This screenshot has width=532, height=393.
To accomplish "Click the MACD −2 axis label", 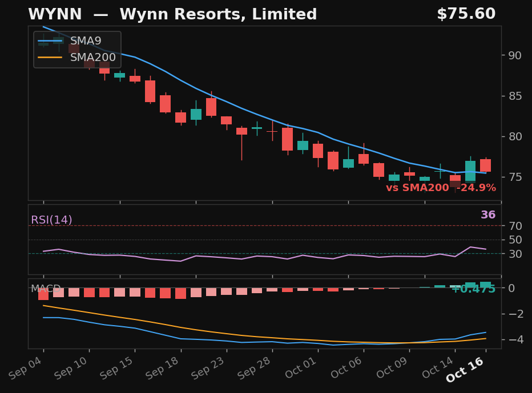I will coord(515,314).
